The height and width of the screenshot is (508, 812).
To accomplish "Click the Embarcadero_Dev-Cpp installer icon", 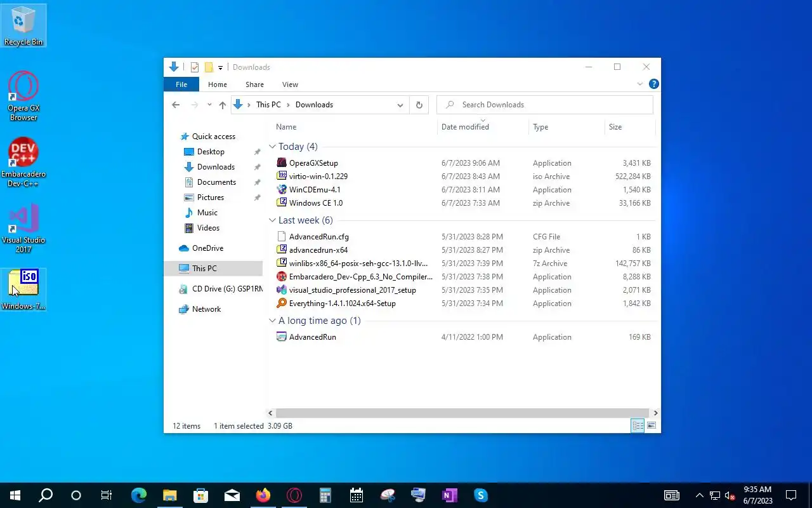I will (282, 277).
